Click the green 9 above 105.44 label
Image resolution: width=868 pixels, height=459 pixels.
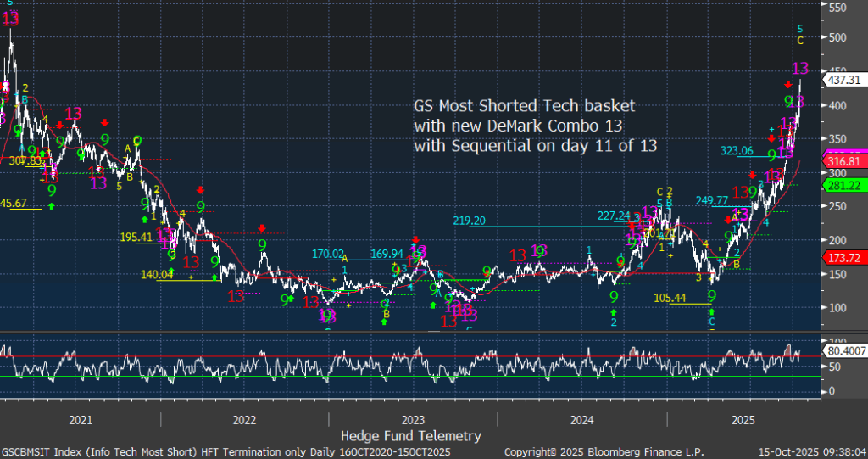[712, 295]
